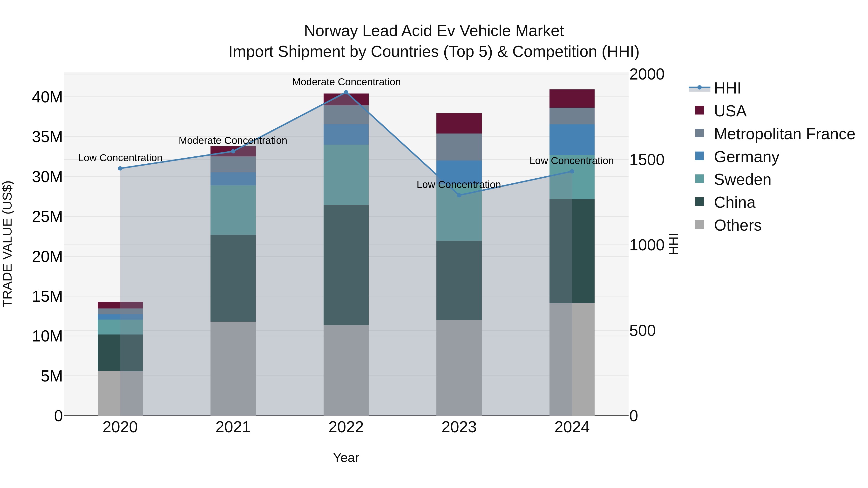Toggle the Others legend entry
868x488 pixels.
[x=728, y=225]
